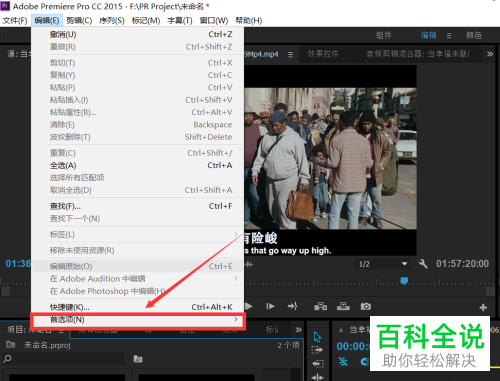
Task: Click the Play button in monitor
Action: [x=249, y=306]
